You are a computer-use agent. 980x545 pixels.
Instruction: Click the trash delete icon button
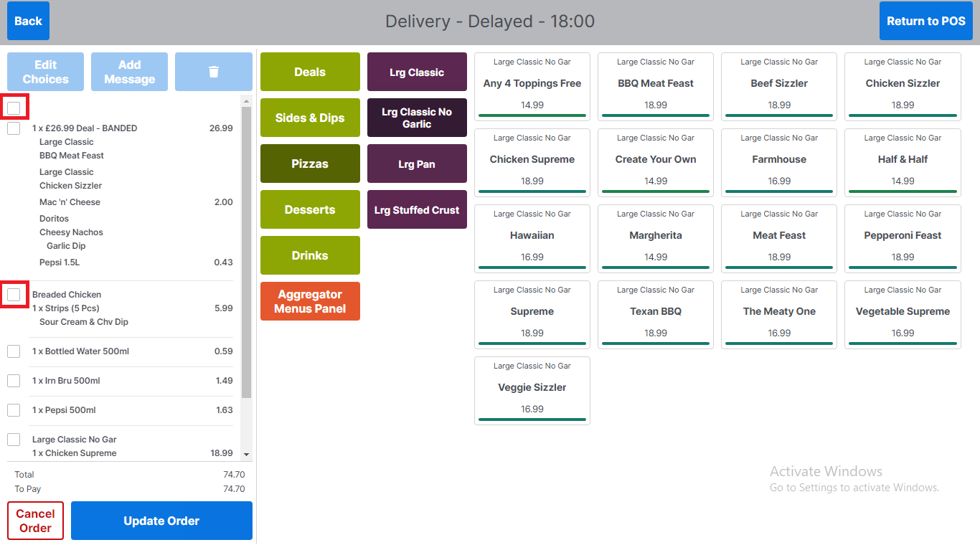(x=213, y=72)
